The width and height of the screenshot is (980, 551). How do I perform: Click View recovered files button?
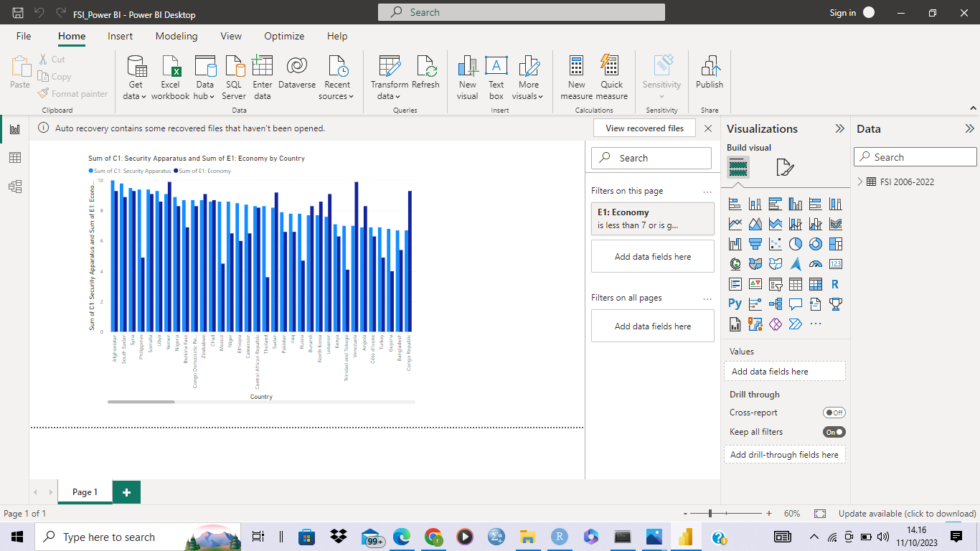(x=644, y=128)
